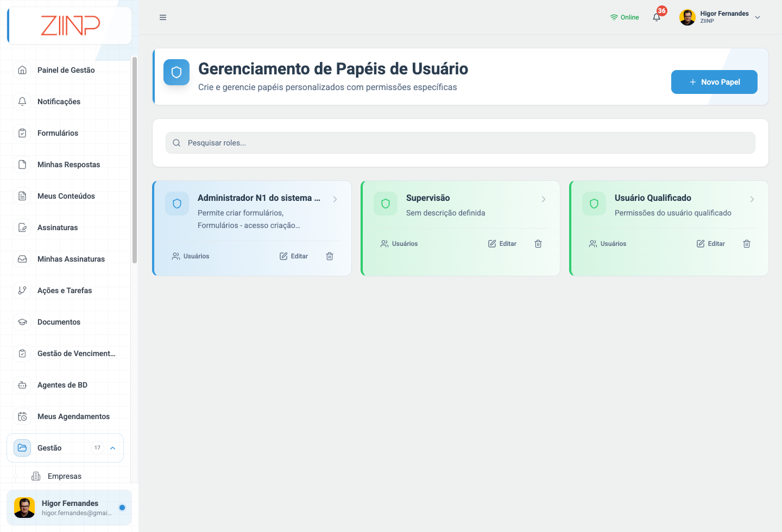View Usuários of Administrador N1 role
The image size is (782, 532).
pos(191,256)
